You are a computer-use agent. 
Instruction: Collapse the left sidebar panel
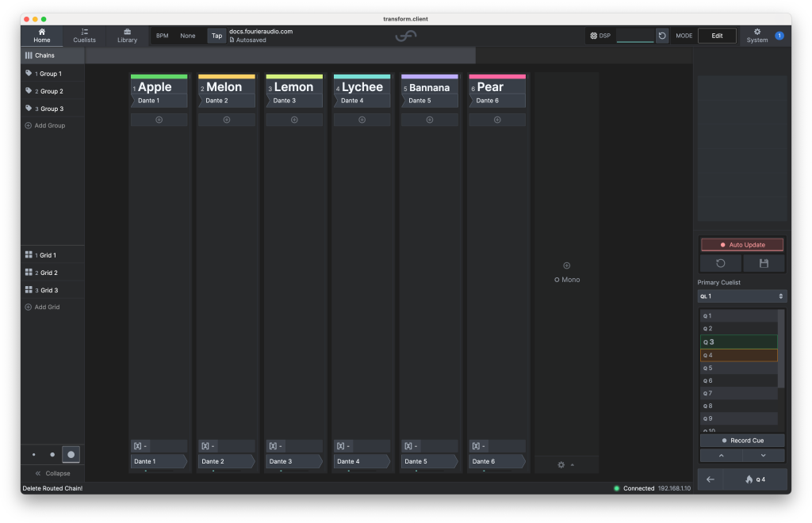pyautogui.click(x=52, y=473)
